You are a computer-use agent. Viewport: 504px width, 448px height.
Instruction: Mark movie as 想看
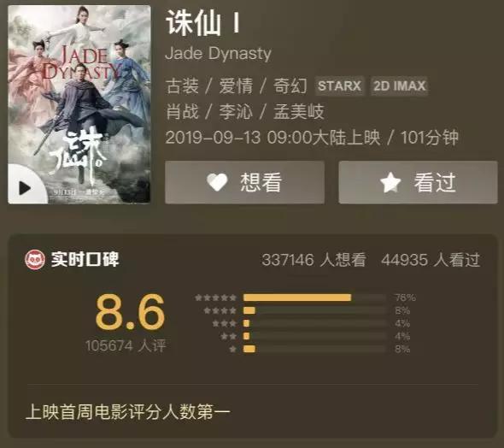(244, 182)
